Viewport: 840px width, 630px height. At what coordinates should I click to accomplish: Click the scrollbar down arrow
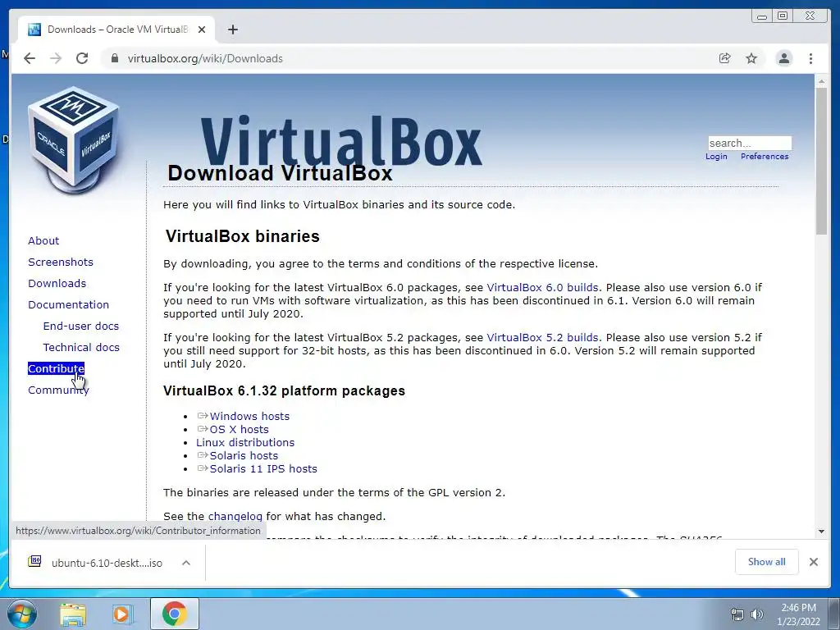coord(821,532)
